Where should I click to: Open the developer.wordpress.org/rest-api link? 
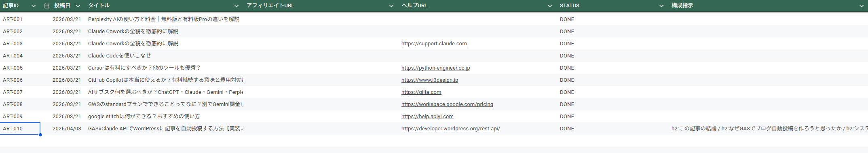pyautogui.click(x=451, y=129)
